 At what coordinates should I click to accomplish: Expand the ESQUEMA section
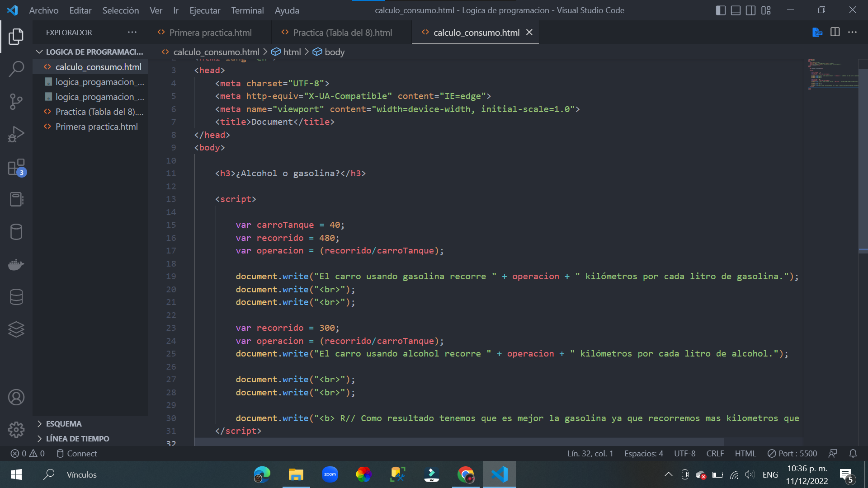(90, 424)
